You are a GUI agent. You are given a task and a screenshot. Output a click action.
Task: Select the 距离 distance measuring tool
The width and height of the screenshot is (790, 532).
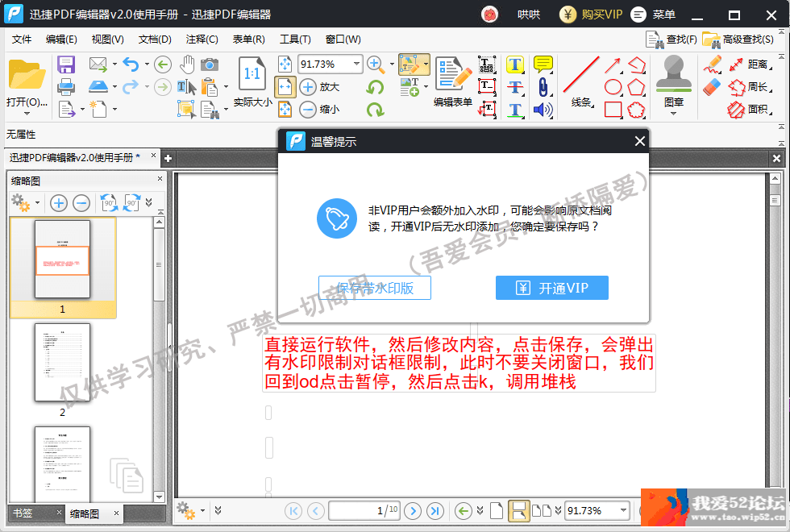pos(750,64)
